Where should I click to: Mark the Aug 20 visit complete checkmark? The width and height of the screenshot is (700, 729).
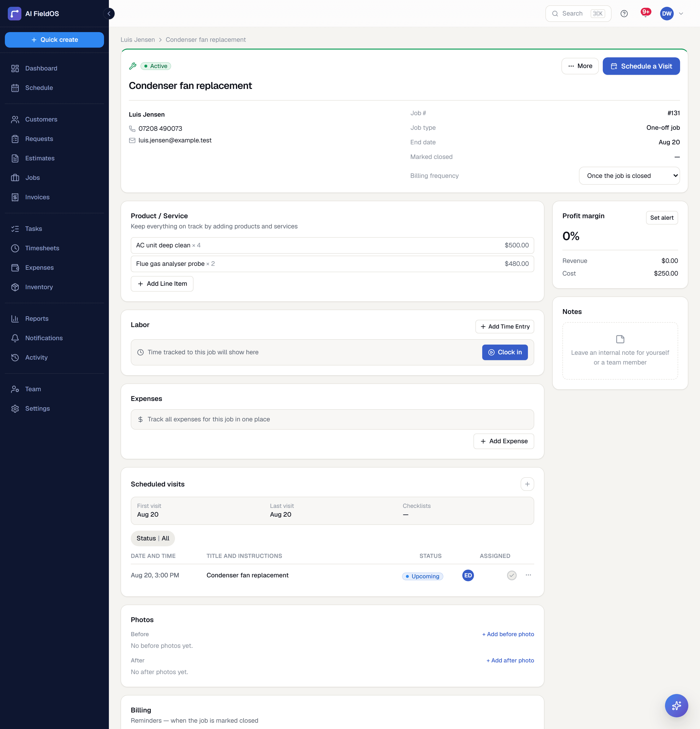[512, 575]
